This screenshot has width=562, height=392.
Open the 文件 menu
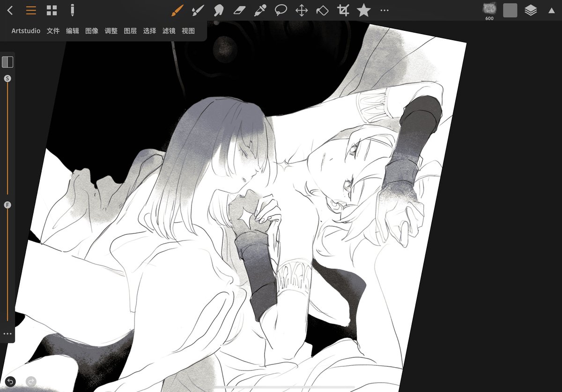click(x=53, y=31)
